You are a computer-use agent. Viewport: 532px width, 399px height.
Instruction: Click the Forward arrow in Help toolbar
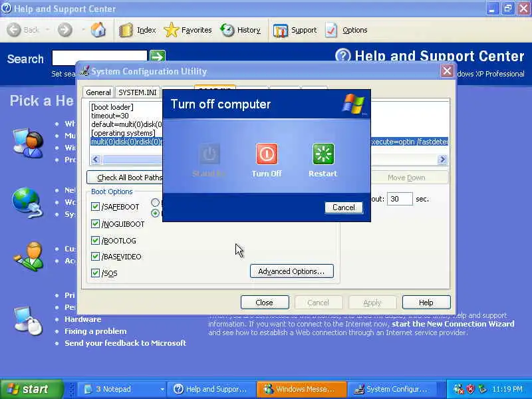65,30
